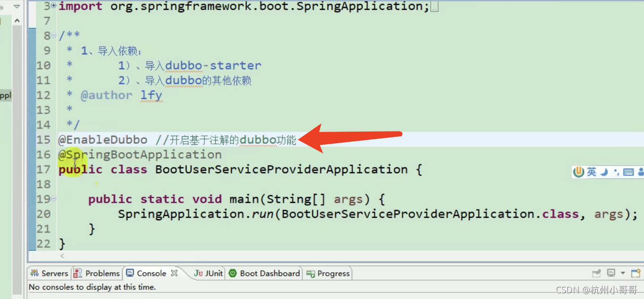
Task: Click the skin/profile icon on input bar
Action: click(x=641, y=172)
